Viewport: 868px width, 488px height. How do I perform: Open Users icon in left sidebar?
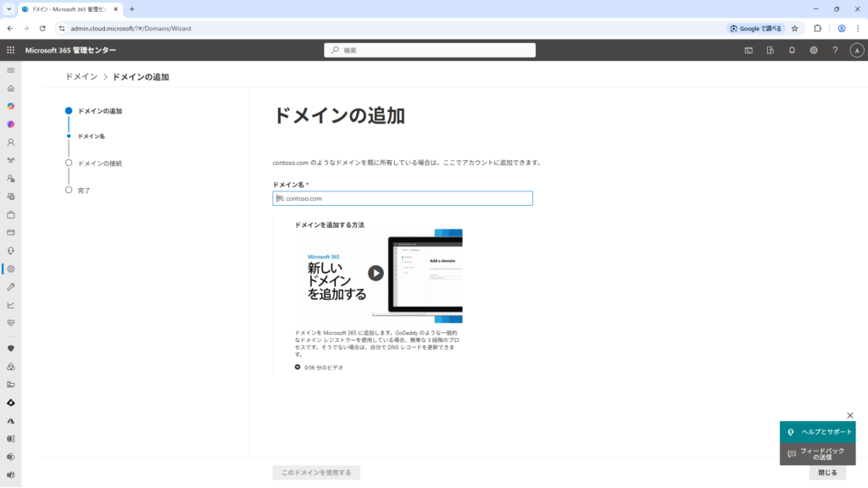(11, 142)
